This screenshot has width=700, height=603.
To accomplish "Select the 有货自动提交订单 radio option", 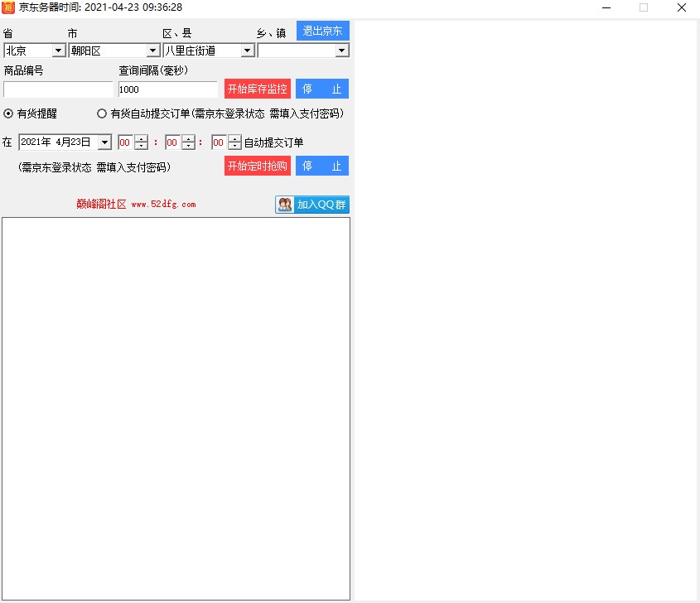I will (x=102, y=113).
